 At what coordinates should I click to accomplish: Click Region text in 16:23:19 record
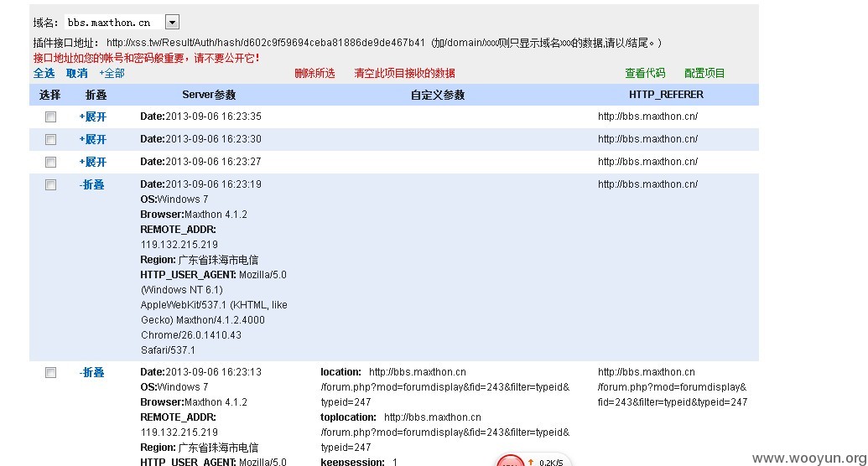(x=200, y=260)
